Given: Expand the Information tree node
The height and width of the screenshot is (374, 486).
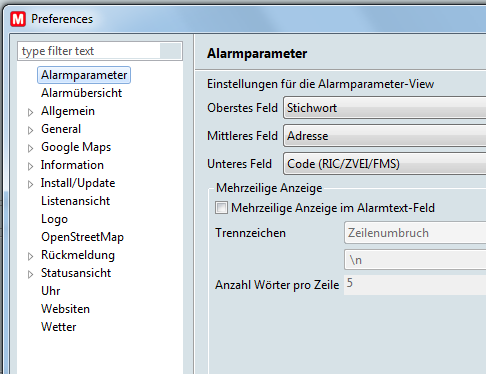Looking at the screenshot, I should coord(30,166).
